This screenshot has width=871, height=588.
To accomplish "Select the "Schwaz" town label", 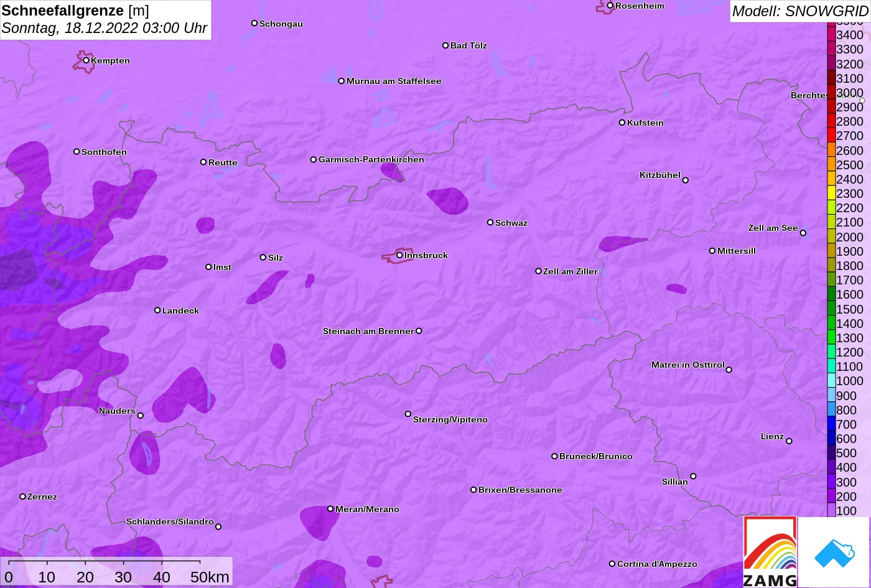I will (x=511, y=223).
